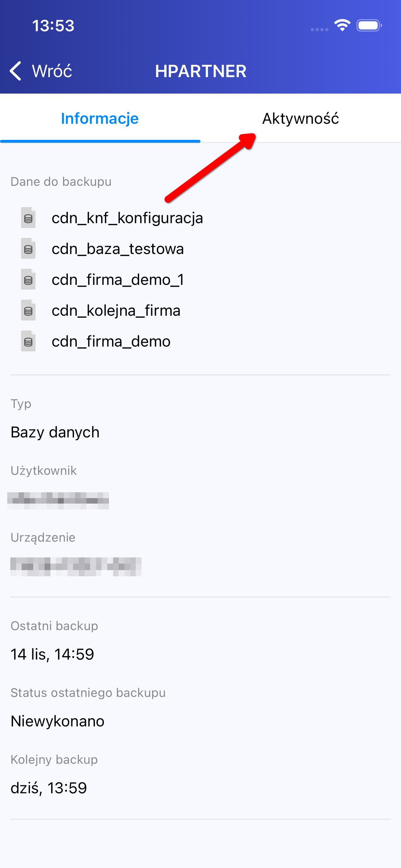The image size is (401, 868).
Task: Click the database icon beside cdn_kolejna_firma
Action: pyautogui.click(x=28, y=310)
